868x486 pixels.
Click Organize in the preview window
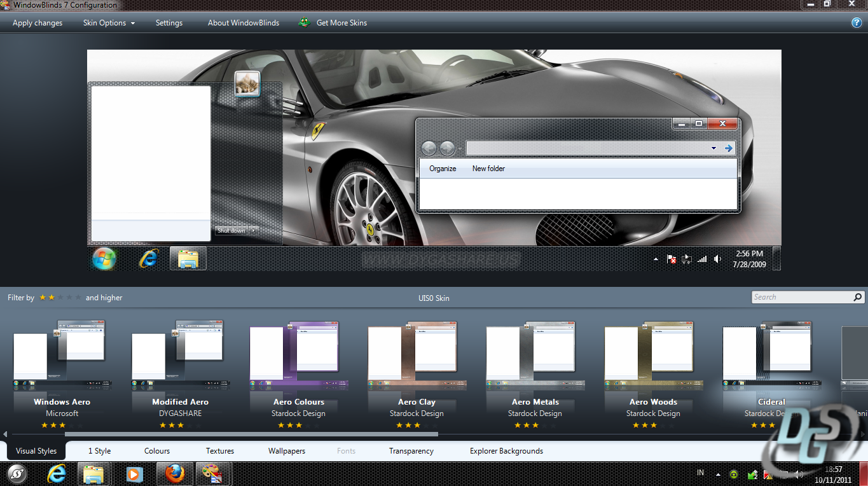tap(443, 169)
